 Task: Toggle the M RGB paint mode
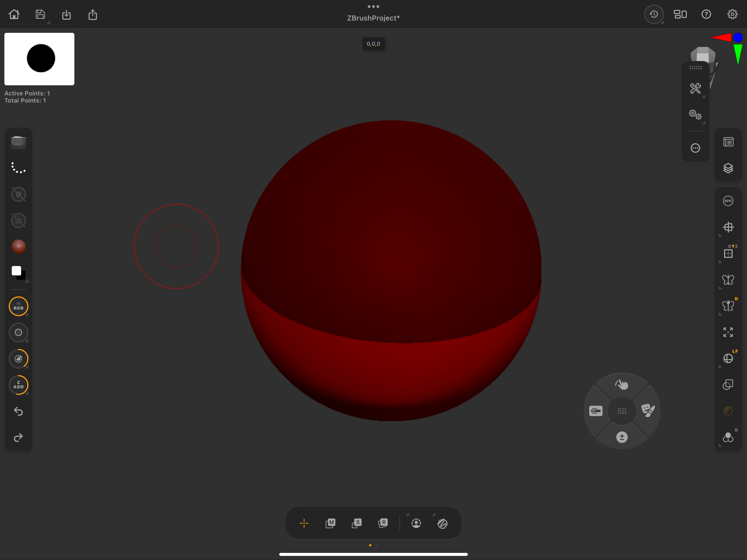19,306
